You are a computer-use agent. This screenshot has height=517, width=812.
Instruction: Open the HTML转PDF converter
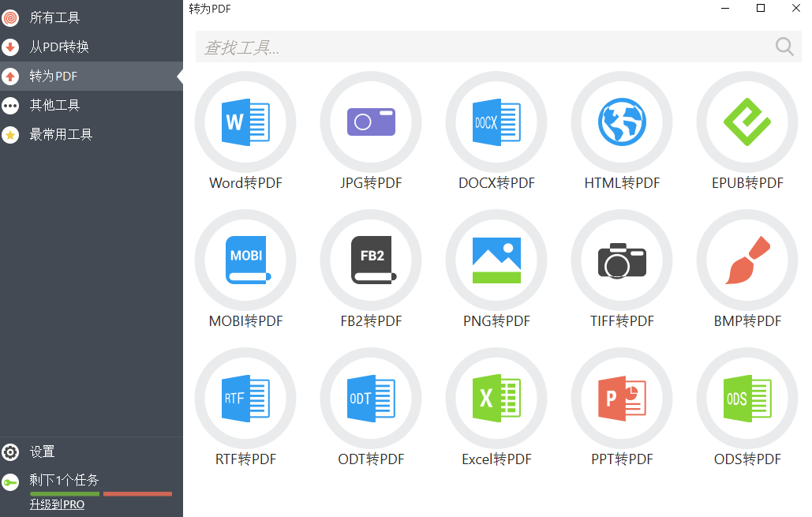622,122
